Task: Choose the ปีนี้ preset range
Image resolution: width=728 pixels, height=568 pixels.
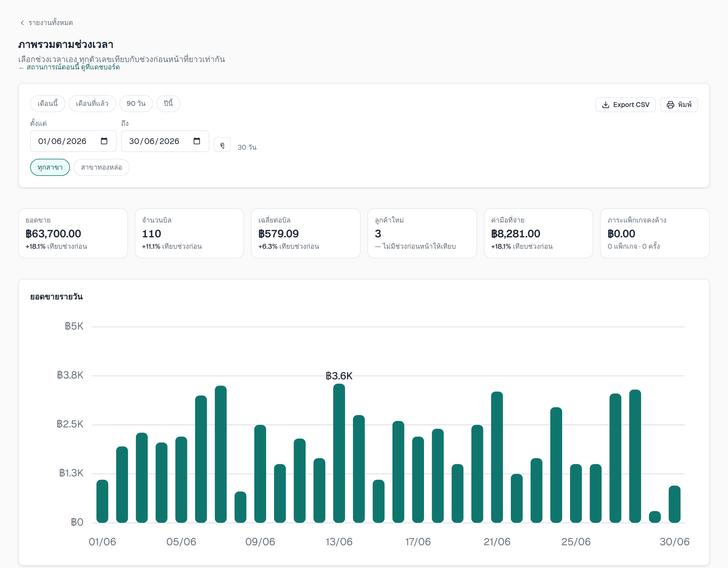Action: coord(168,103)
